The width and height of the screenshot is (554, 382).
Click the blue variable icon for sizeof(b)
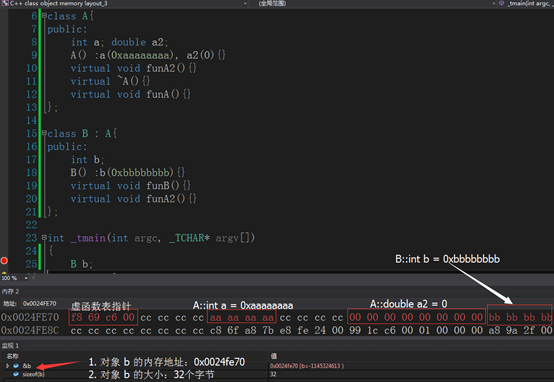tap(16, 374)
